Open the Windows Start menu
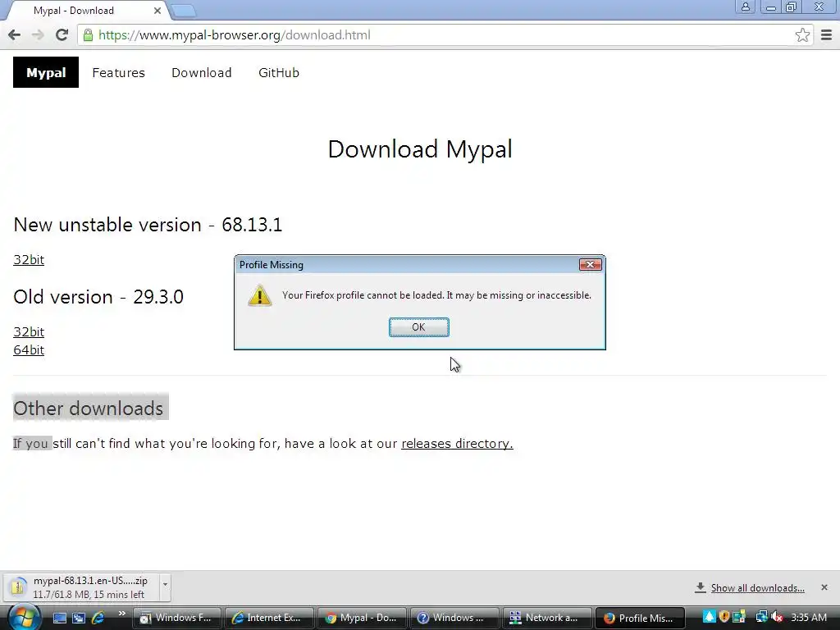Screen dimensions: 840x630 point(24,618)
